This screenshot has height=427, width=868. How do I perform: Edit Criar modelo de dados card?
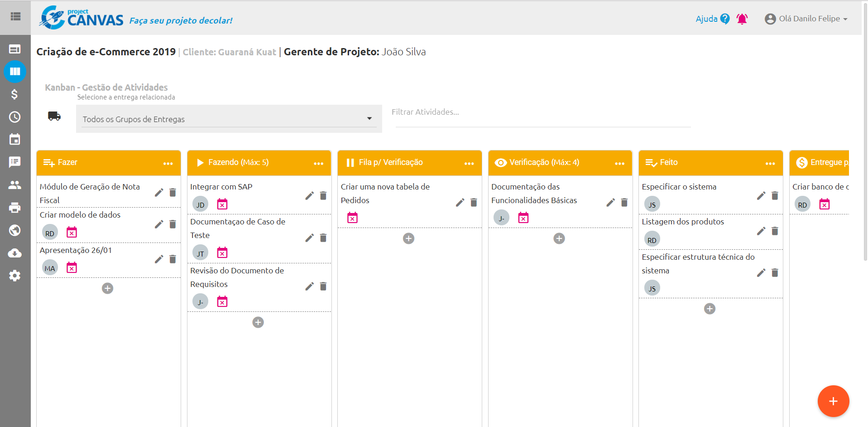pyautogui.click(x=159, y=224)
